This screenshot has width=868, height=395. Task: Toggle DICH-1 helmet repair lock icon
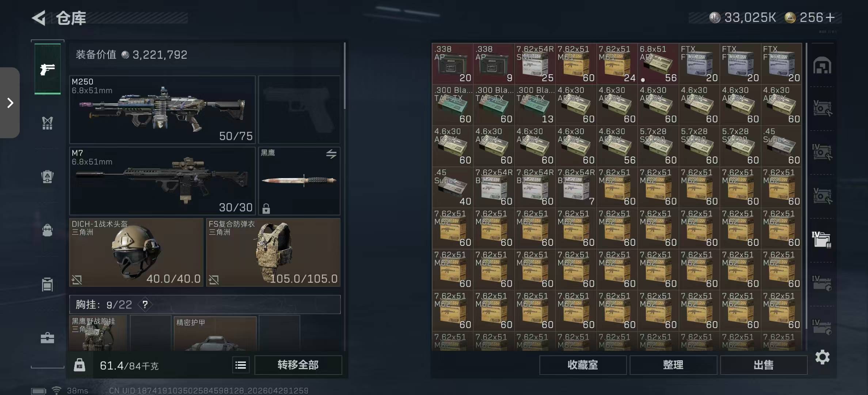click(77, 280)
